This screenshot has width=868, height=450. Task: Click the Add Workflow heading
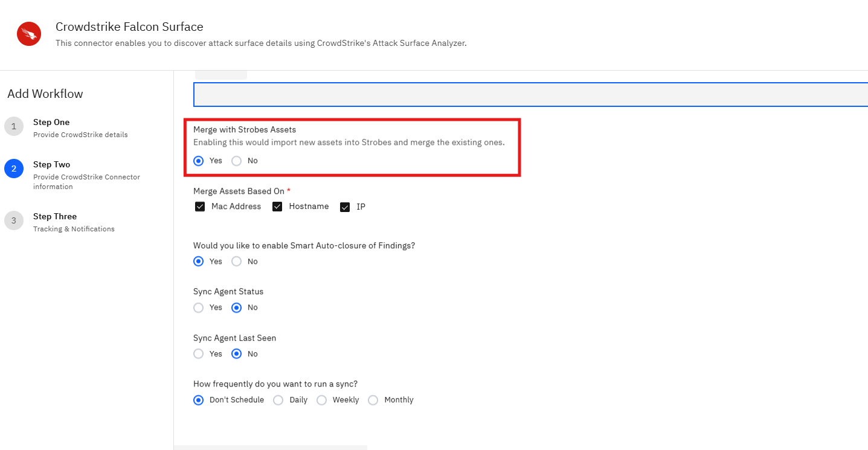click(45, 94)
